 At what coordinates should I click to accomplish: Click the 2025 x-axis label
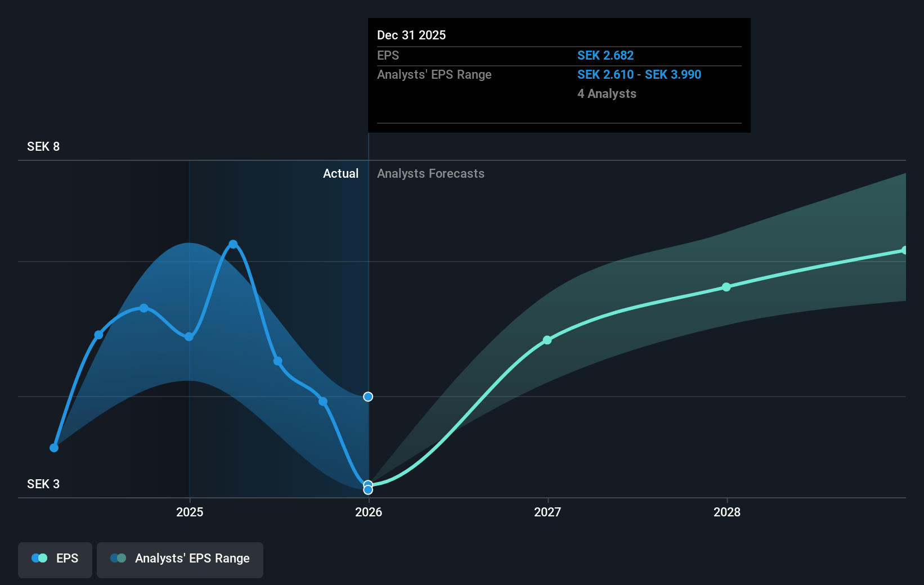(190, 512)
